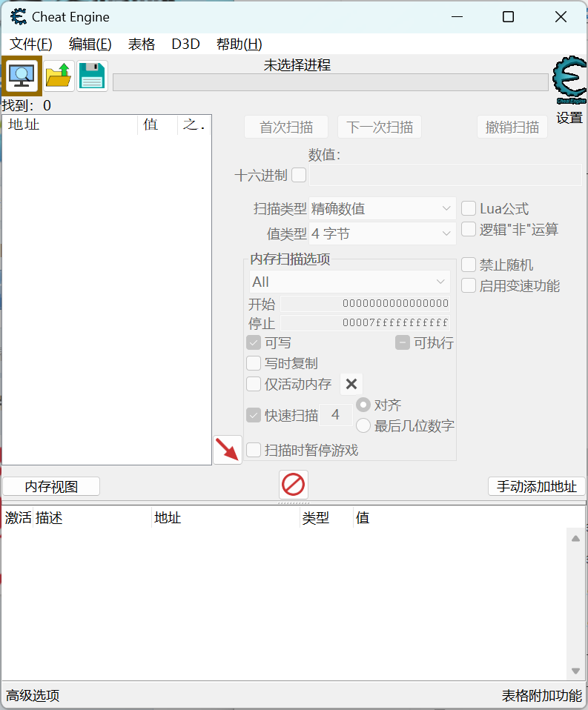The height and width of the screenshot is (710, 588).
Task: Enable the Lua公式 checkbox
Action: (x=469, y=208)
